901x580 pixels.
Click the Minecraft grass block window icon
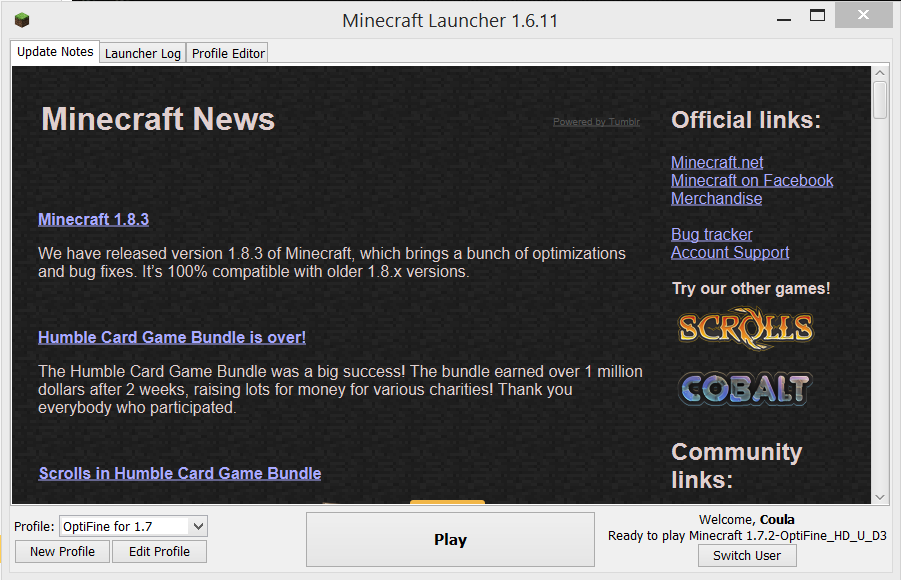22,20
